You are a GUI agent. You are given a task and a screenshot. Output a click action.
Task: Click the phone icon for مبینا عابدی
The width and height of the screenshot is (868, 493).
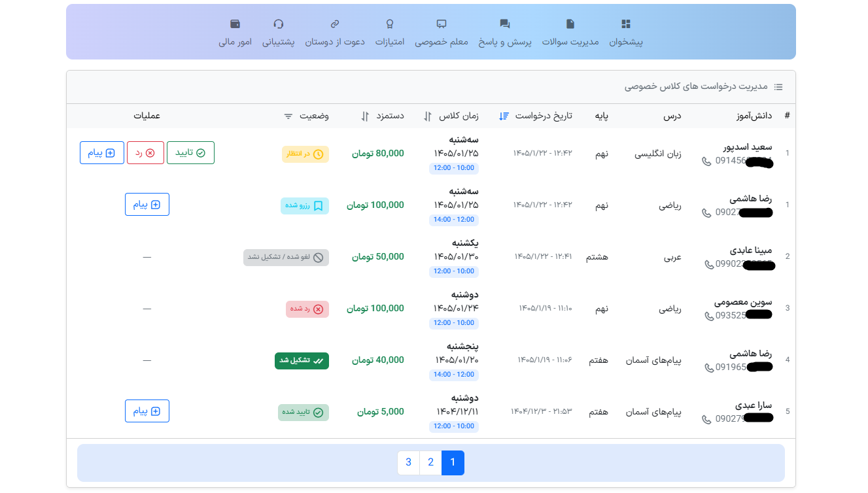[x=709, y=265]
